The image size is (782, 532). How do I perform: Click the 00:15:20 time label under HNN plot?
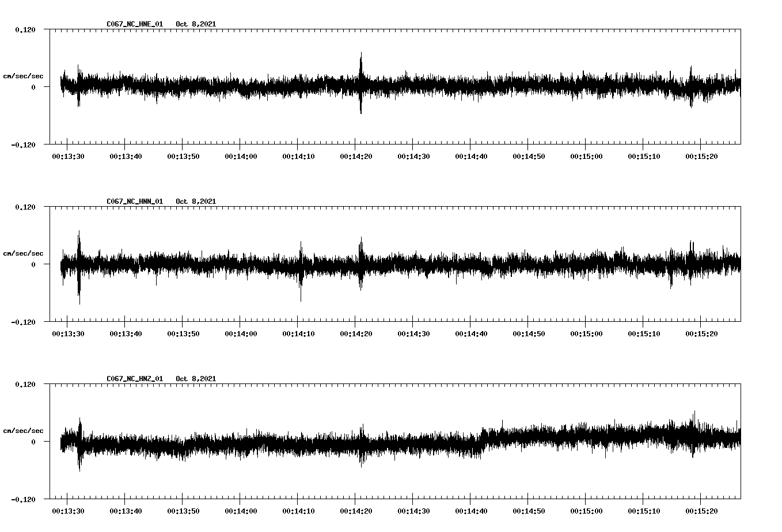tap(701, 334)
